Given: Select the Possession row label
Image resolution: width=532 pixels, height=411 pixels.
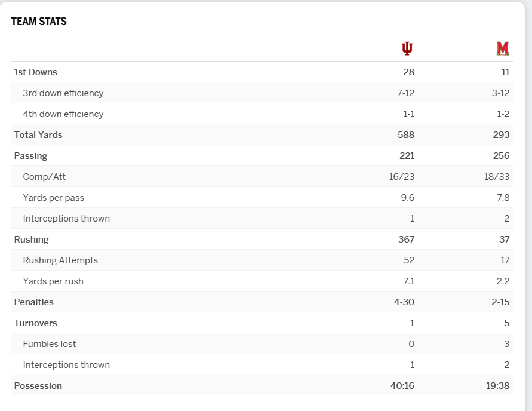Looking at the screenshot, I should coord(38,386).
